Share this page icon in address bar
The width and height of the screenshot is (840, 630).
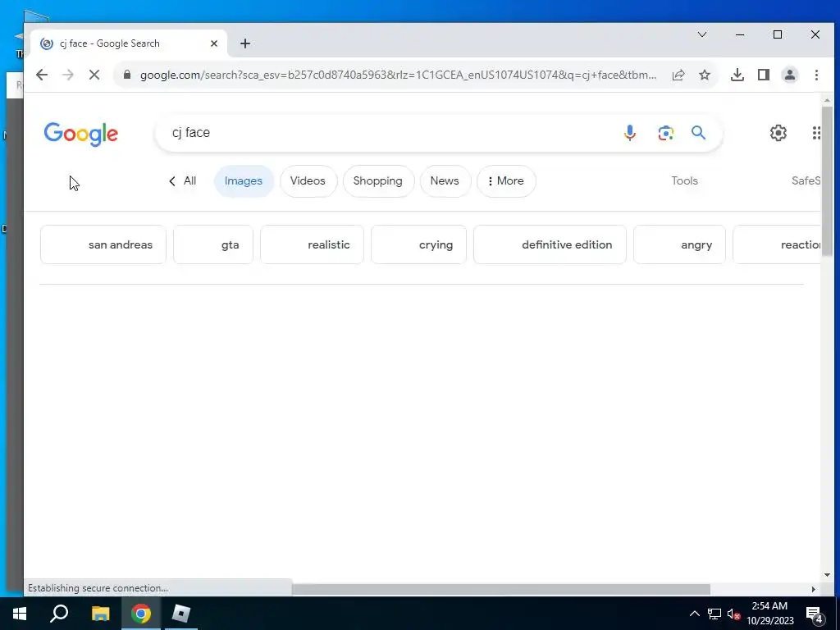(678, 75)
